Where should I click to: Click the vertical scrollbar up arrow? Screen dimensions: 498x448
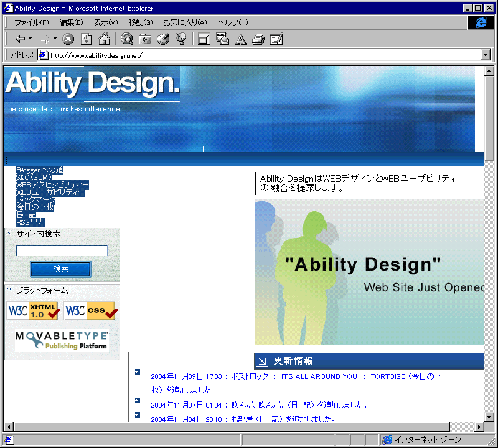pyautogui.click(x=489, y=71)
